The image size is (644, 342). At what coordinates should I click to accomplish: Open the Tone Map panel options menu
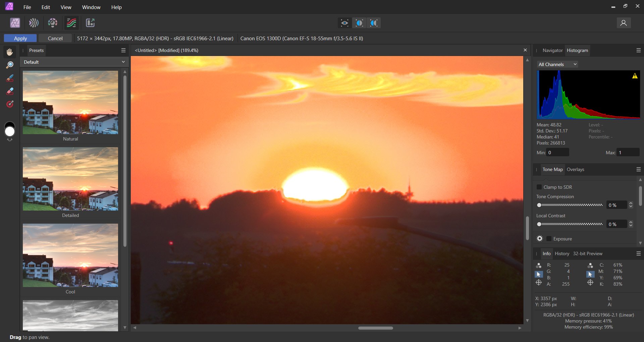pyautogui.click(x=639, y=169)
